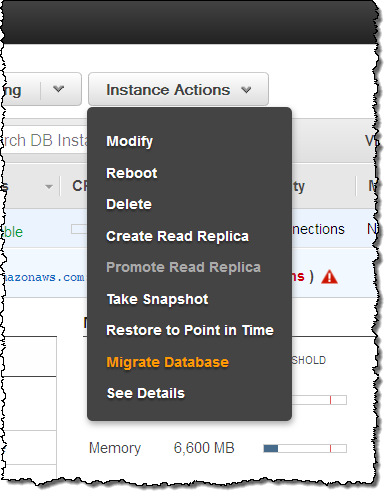
Task: Open the Instance Actions dropdown
Action: click(x=178, y=89)
